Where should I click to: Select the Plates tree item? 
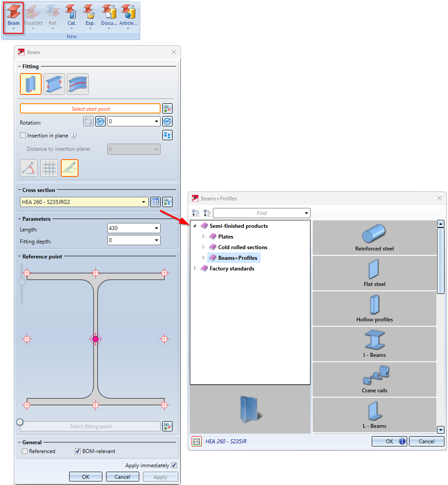point(221,237)
